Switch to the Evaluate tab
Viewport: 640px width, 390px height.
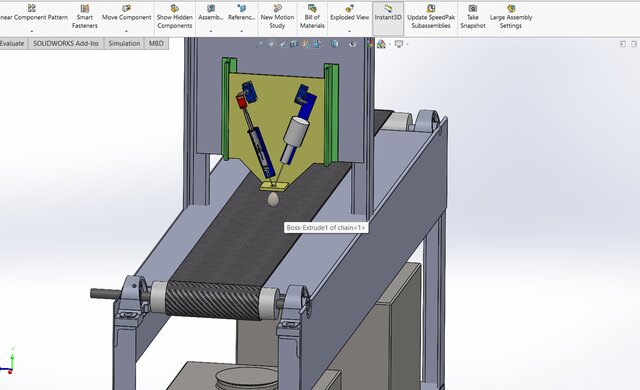[x=13, y=43]
